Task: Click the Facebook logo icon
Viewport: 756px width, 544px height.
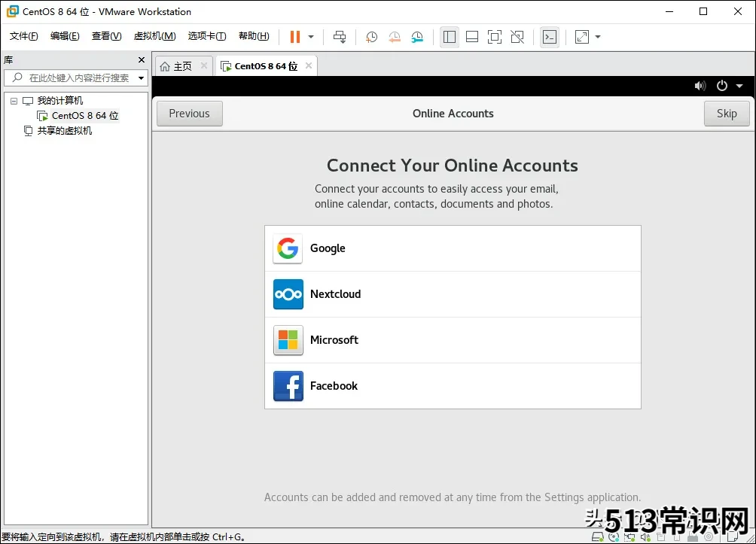Action: (x=288, y=386)
